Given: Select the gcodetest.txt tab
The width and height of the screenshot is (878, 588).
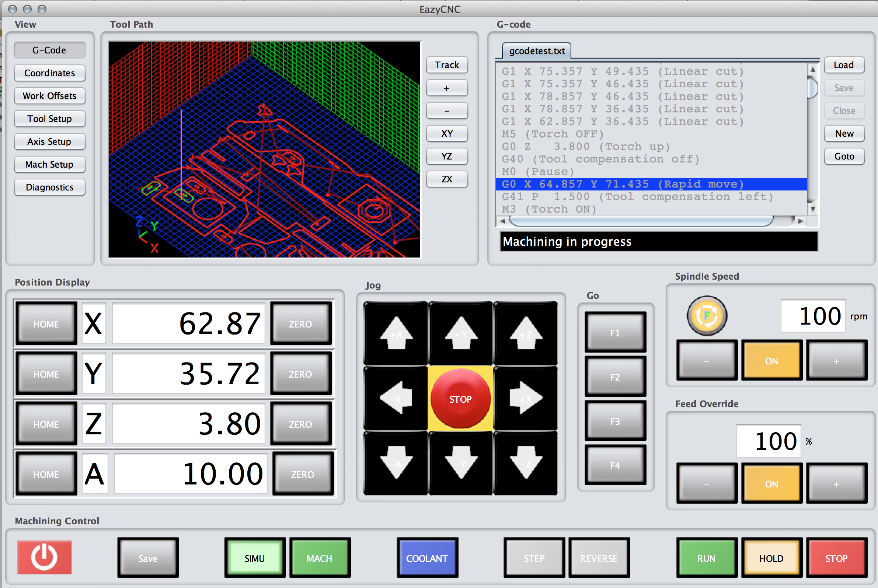Looking at the screenshot, I should pyautogui.click(x=537, y=51).
